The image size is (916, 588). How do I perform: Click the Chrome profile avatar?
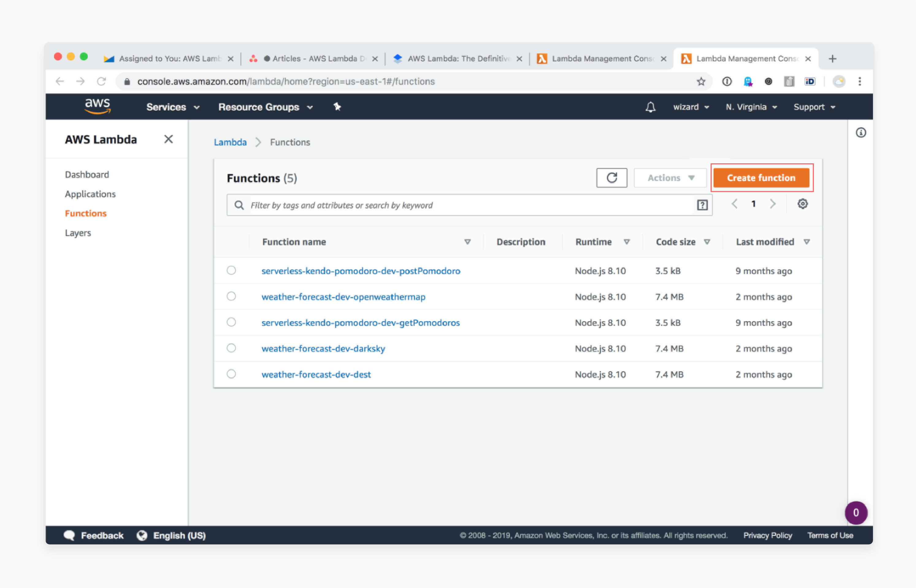click(839, 81)
